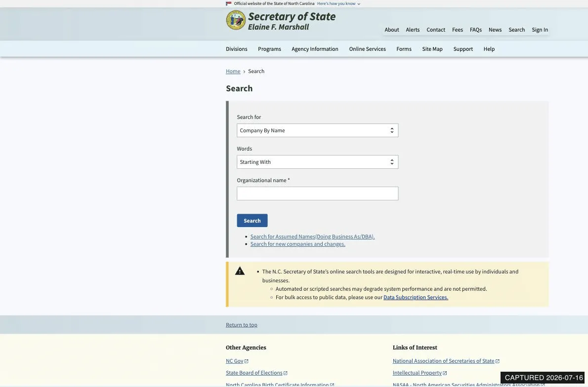This screenshot has width=588, height=387.
Task: Open the Fees link
Action: 457,30
